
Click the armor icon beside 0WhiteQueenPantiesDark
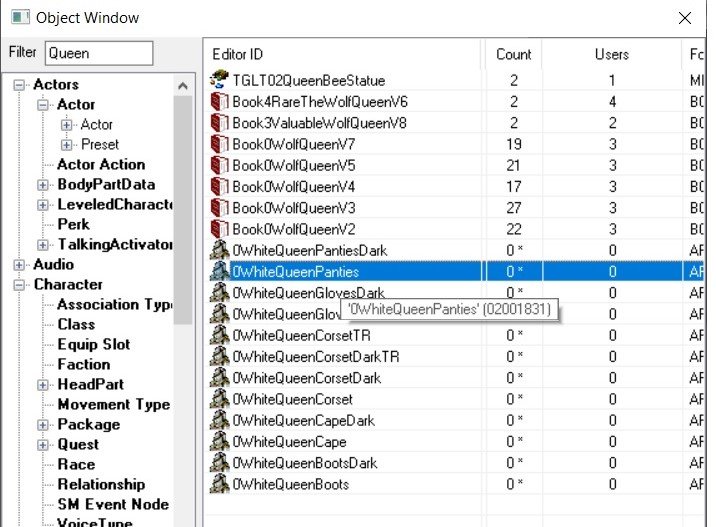point(220,250)
